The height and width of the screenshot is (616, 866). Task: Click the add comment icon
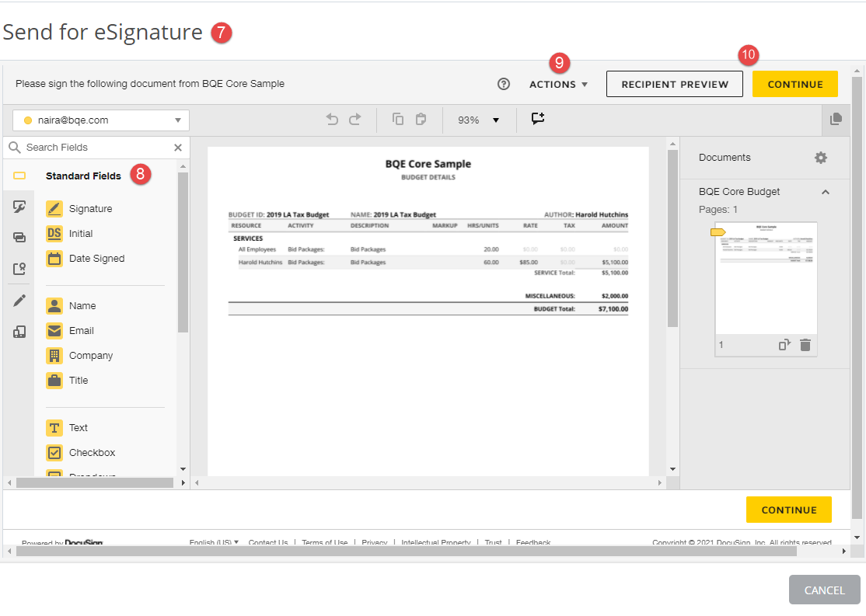pyautogui.click(x=538, y=119)
